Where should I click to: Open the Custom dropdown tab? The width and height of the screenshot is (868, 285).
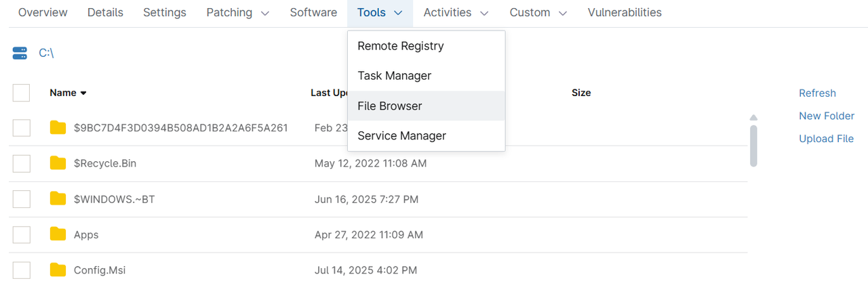(x=539, y=12)
